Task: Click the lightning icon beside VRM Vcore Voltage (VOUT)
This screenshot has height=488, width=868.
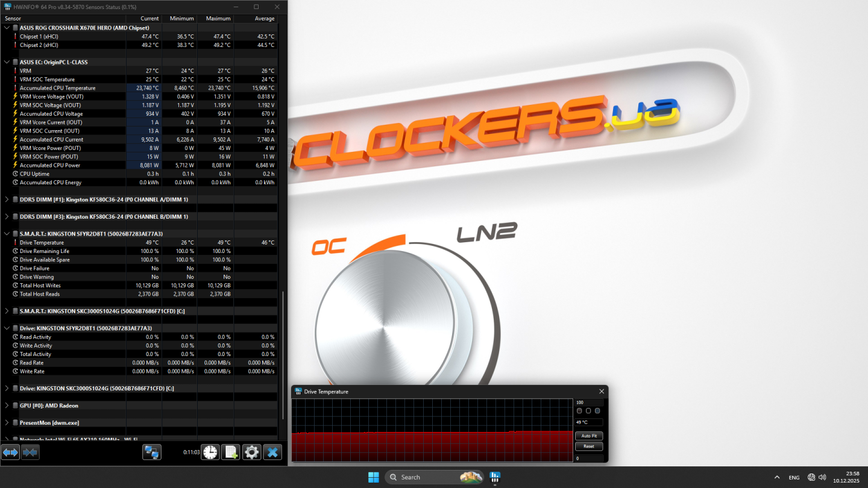Action: coord(15,96)
